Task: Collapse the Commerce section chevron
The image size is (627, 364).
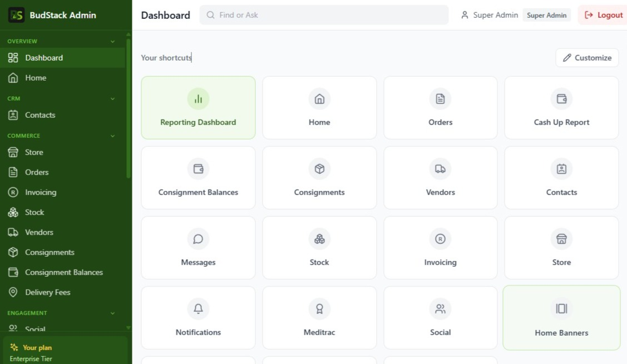Action: [x=113, y=136]
